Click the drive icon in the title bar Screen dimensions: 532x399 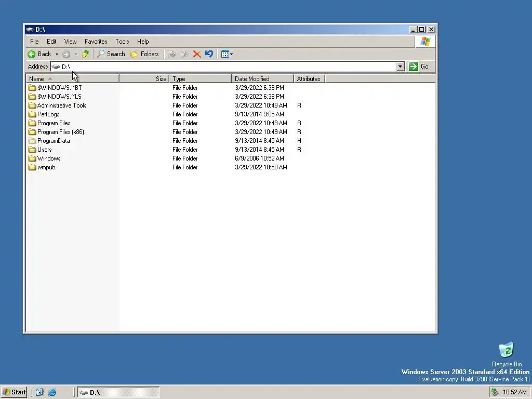(x=30, y=30)
